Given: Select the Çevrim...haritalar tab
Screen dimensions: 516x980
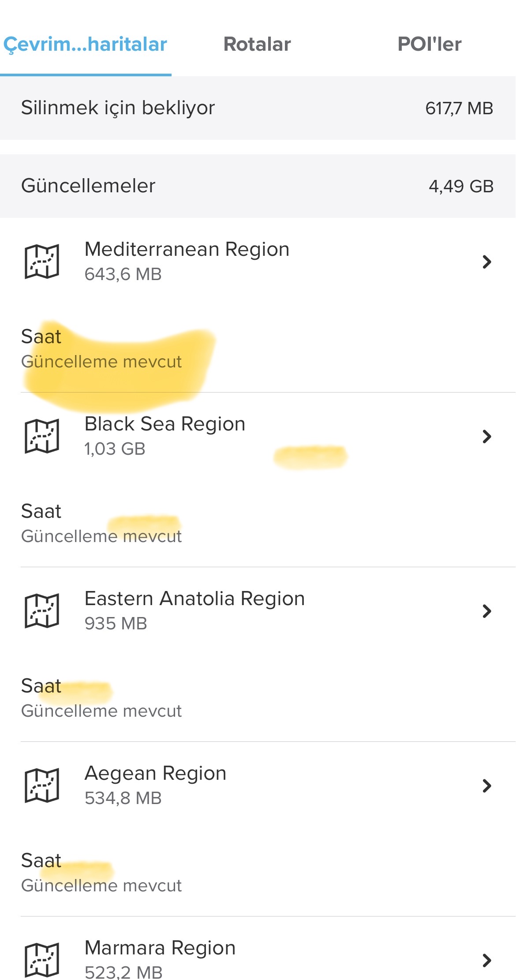Looking at the screenshot, I should 85,44.
